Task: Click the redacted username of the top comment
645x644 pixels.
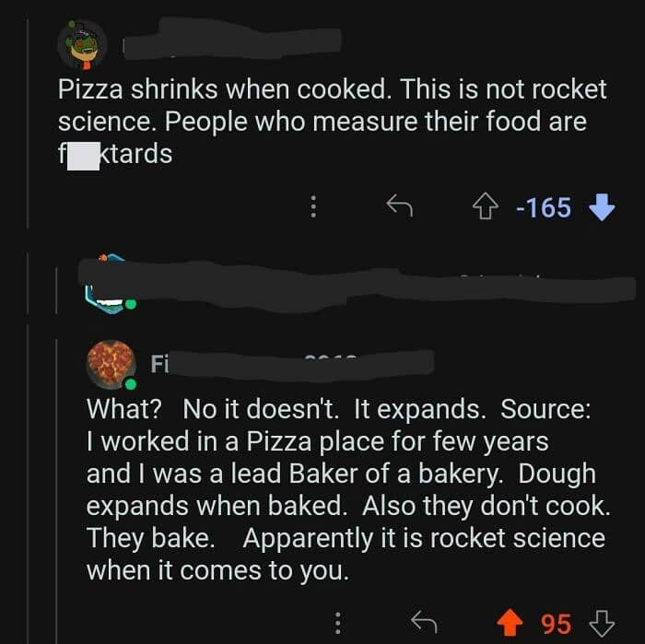Action: coord(230,41)
